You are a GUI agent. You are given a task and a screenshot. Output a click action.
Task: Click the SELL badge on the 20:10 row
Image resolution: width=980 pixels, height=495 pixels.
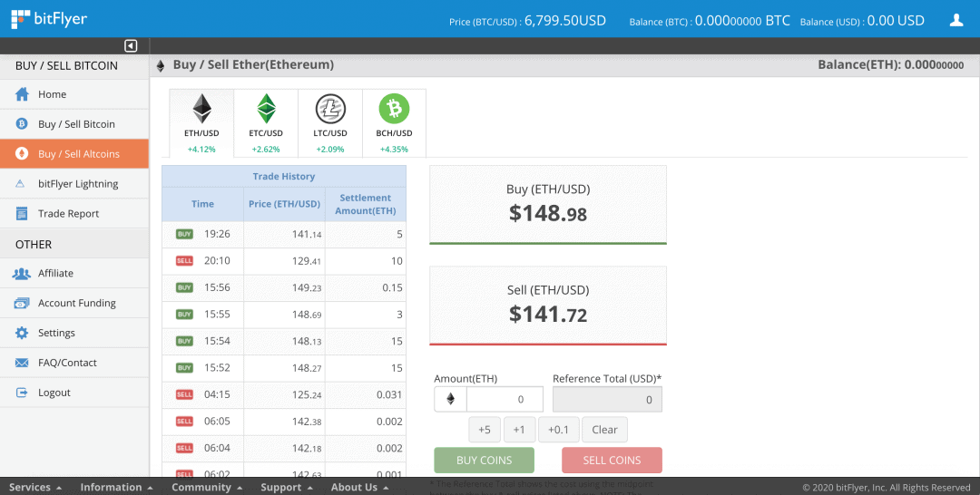tap(184, 261)
